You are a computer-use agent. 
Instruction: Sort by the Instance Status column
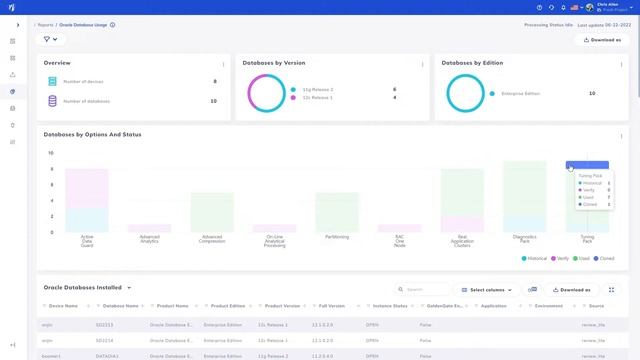click(390, 306)
